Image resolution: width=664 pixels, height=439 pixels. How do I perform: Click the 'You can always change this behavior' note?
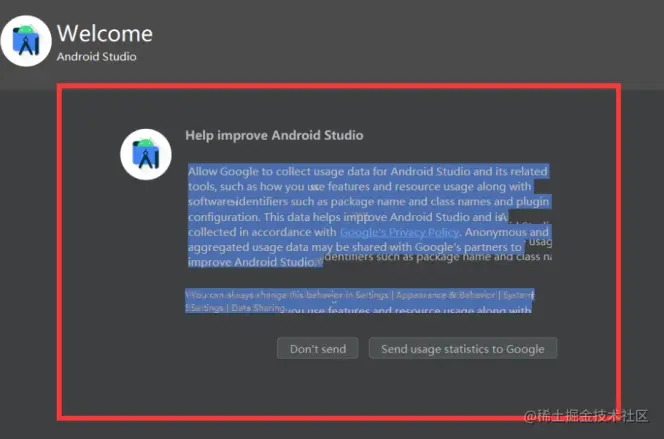pos(360,301)
